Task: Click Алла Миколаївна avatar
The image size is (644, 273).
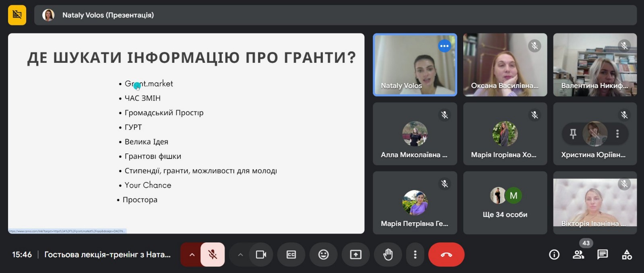Action: (x=415, y=134)
